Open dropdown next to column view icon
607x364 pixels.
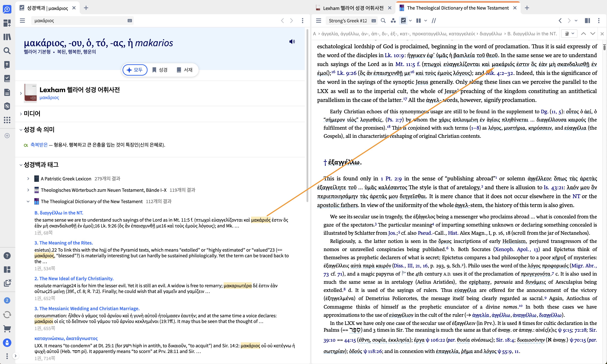pos(425,21)
